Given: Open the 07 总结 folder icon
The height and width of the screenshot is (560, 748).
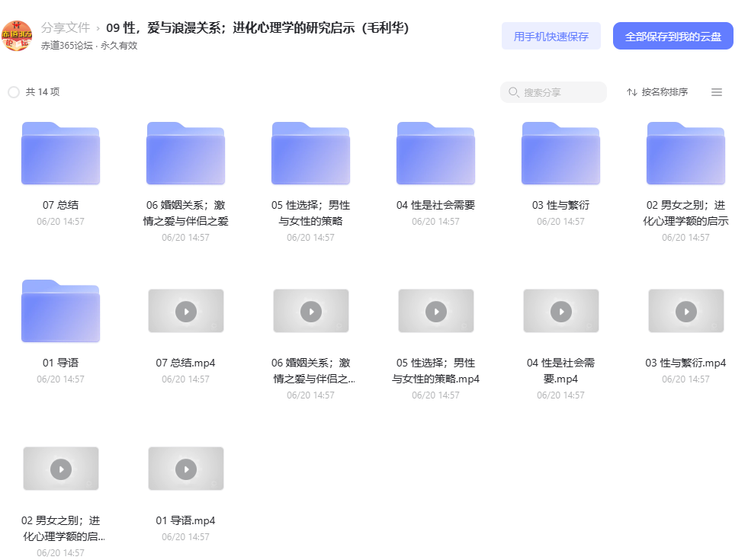Looking at the screenshot, I should point(60,153).
